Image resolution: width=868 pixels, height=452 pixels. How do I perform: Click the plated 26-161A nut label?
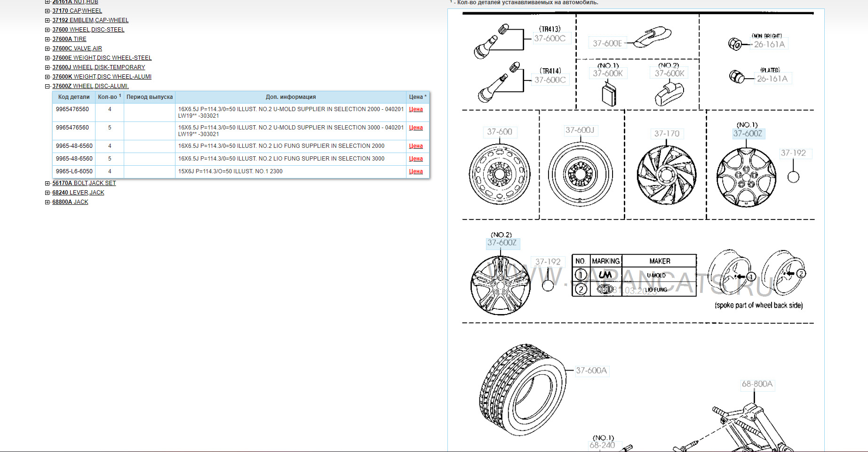pos(772,79)
